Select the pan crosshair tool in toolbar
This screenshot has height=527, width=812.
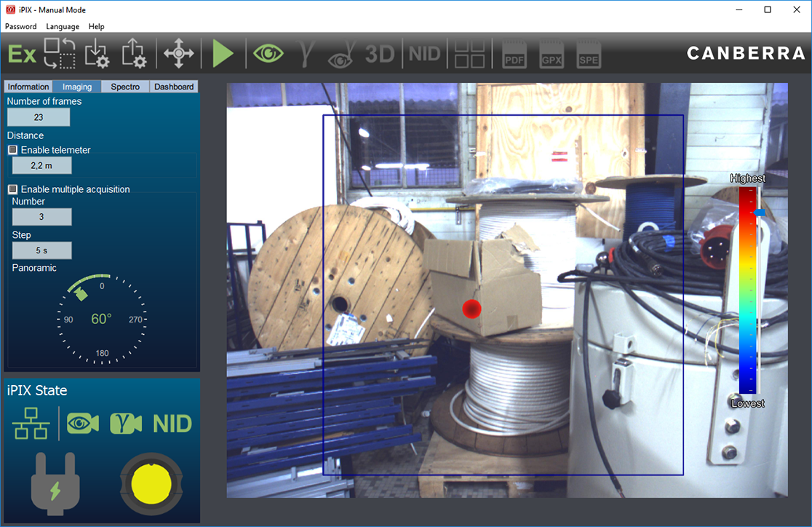click(178, 52)
